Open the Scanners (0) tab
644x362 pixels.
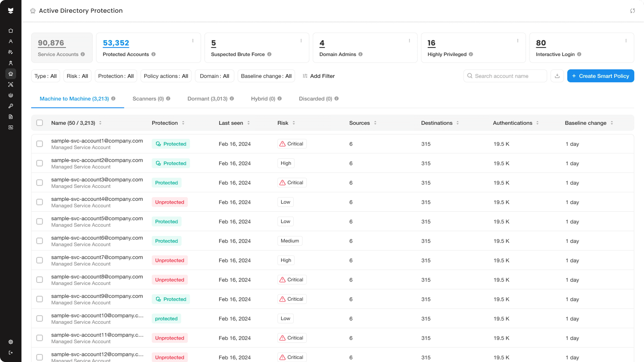pyautogui.click(x=148, y=99)
